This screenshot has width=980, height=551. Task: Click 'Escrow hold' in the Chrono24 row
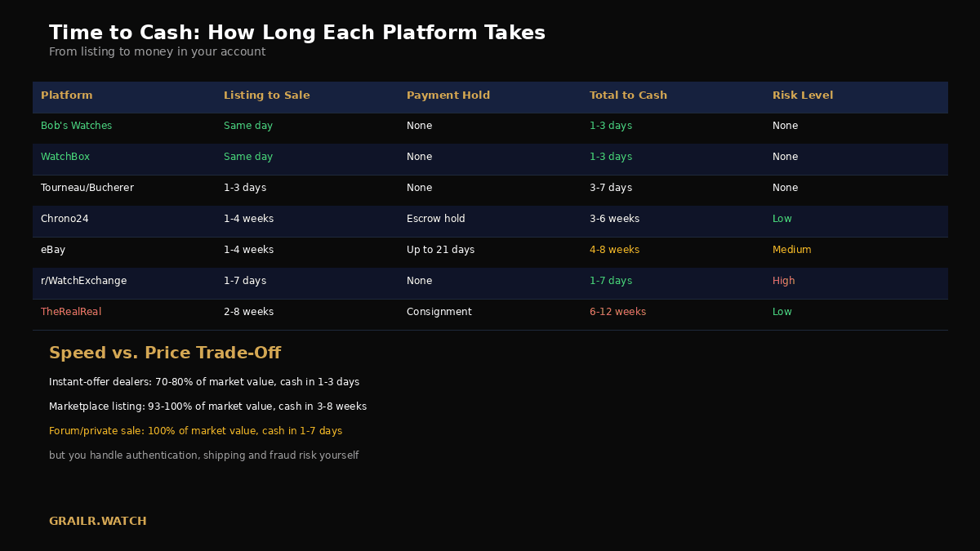(436, 219)
